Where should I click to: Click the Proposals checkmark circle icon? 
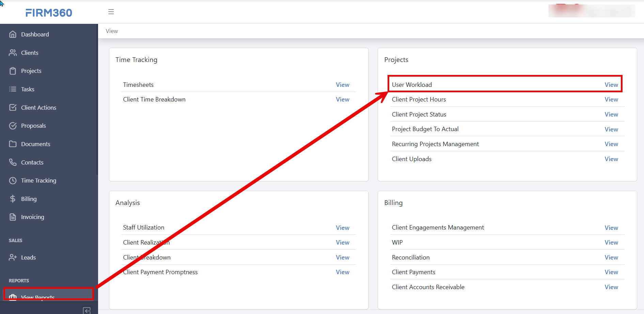point(13,126)
